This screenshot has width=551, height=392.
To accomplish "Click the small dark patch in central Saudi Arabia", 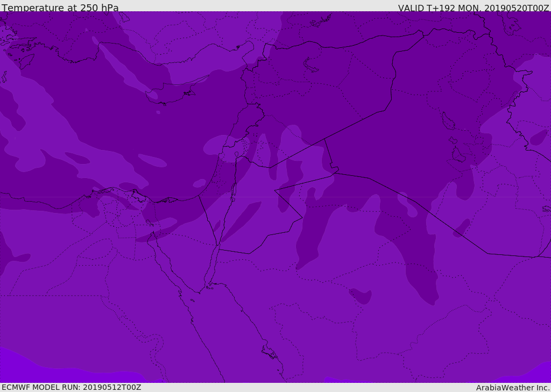I will 361,296.
